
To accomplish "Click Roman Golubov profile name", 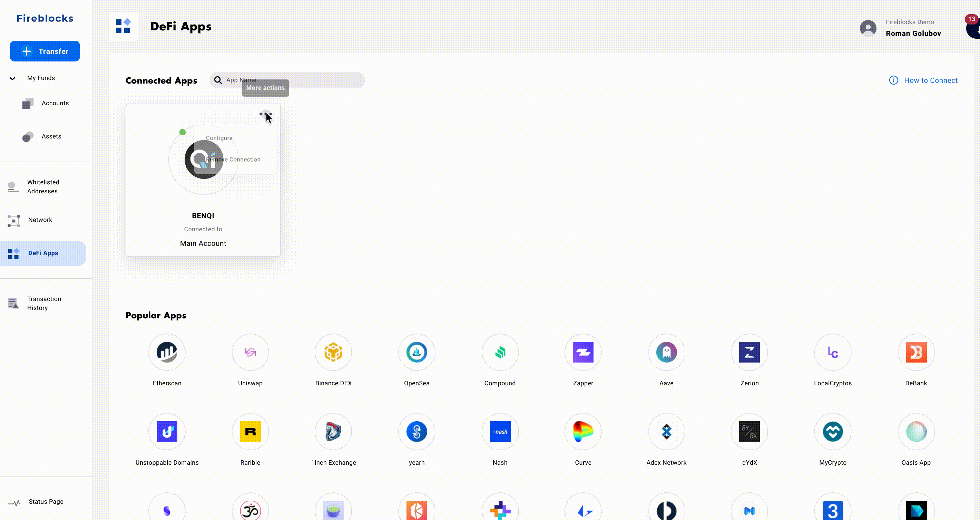I will click(913, 33).
